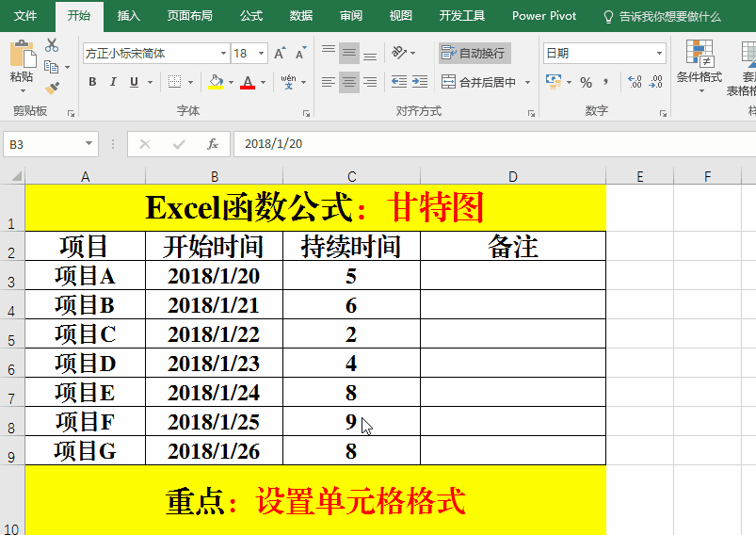The image size is (756, 535).
Task: Open font name dropdown 方正小标宋简体
Action: 223,53
